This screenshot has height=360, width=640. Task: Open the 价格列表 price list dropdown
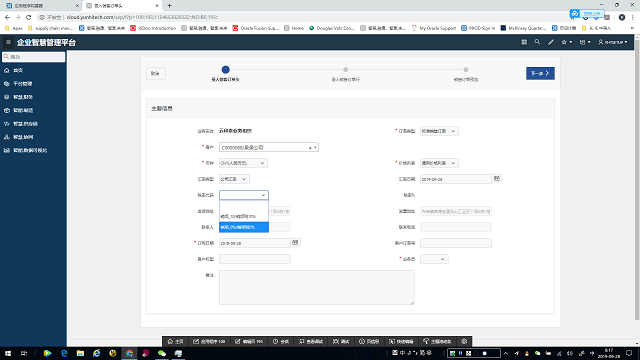click(x=439, y=163)
